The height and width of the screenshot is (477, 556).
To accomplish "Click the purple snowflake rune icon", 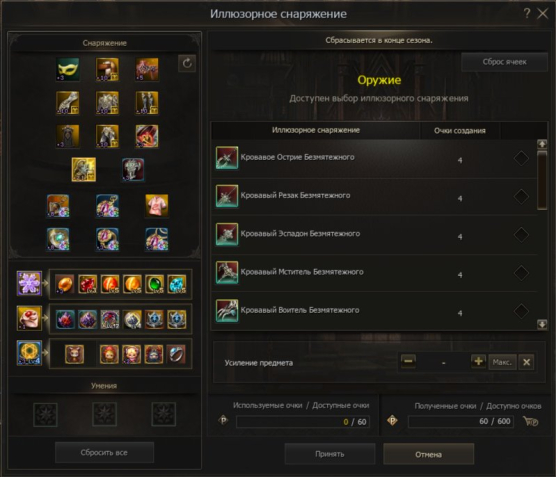I will pos(29,283).
